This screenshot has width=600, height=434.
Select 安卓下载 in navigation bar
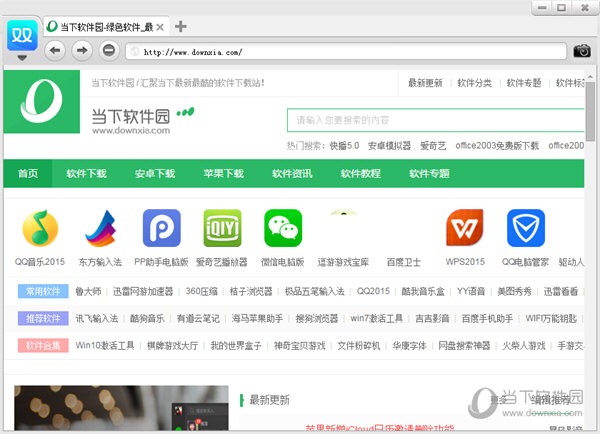tap(155, 174)
